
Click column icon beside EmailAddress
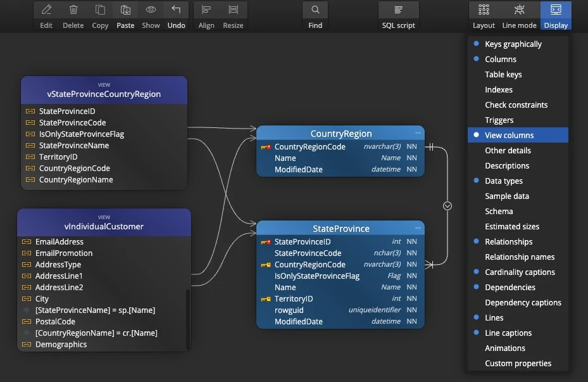[27, 242]
